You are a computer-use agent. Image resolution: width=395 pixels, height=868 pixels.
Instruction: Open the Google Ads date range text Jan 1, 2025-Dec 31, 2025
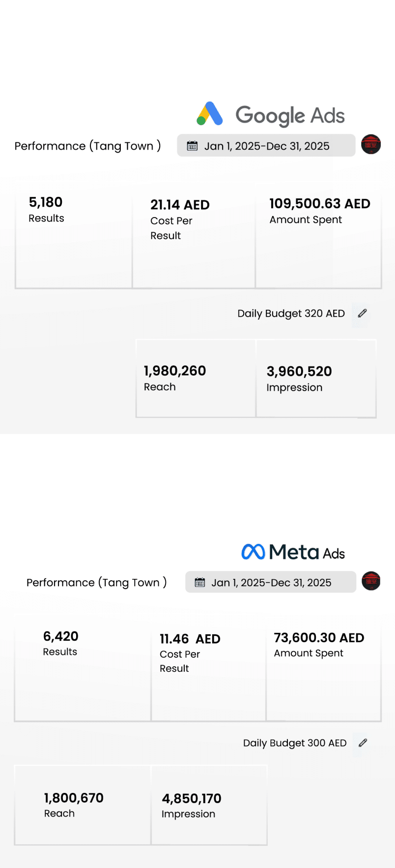click(267, 146)
